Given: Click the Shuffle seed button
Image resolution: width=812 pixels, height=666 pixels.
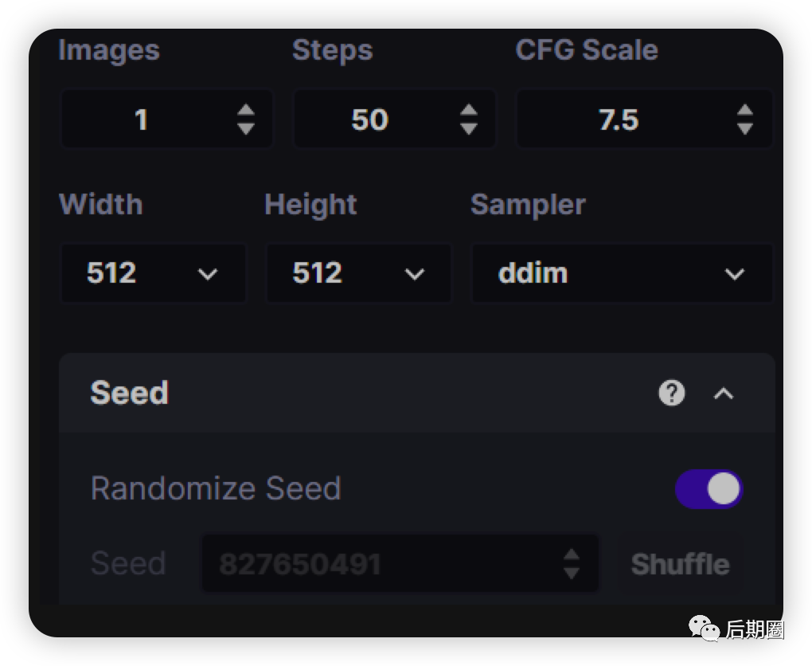Looking at the screenshot, I should pyautogui.click(x=680, y=564).
